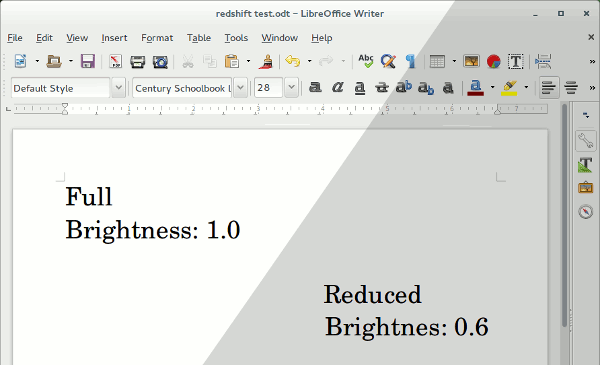Open the Format menu

point(157,38)
